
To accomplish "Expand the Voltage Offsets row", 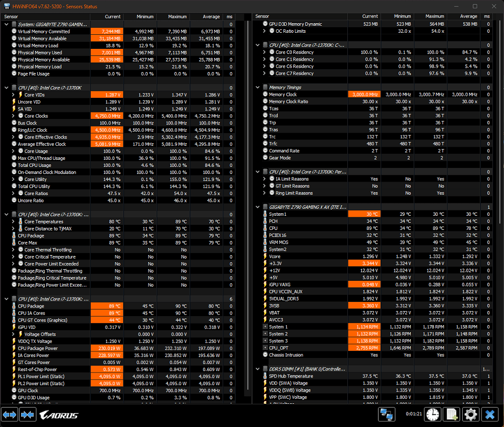I will pos(13,334).
